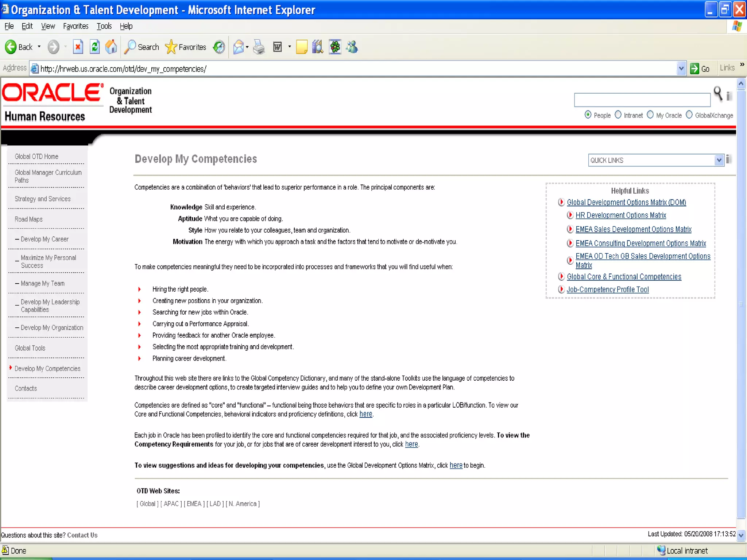Open the Tools menu
Screen dimensions: 747x560
coord(104,26)
